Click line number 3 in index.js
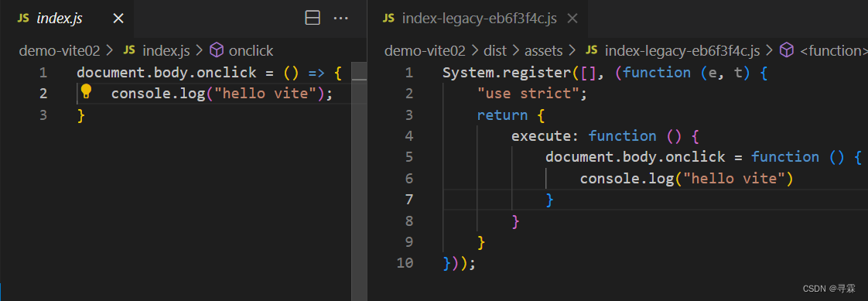The height and width of the screenshot is (301, 868). 43,115
